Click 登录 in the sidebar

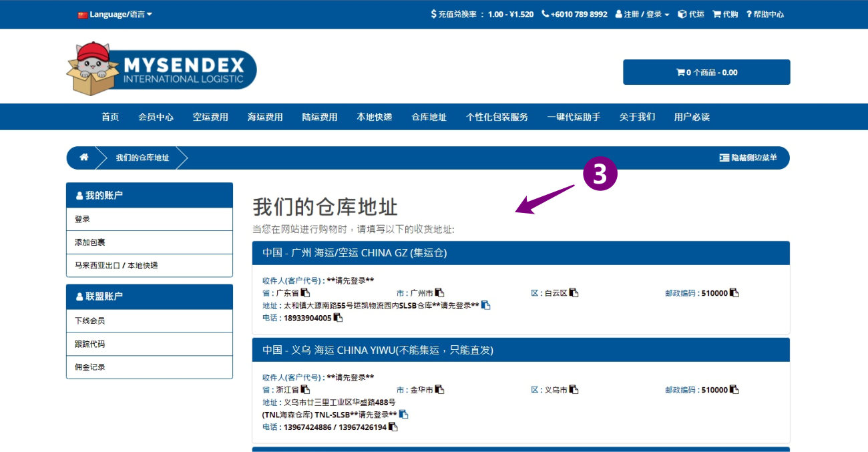click(x=82, y=219)
